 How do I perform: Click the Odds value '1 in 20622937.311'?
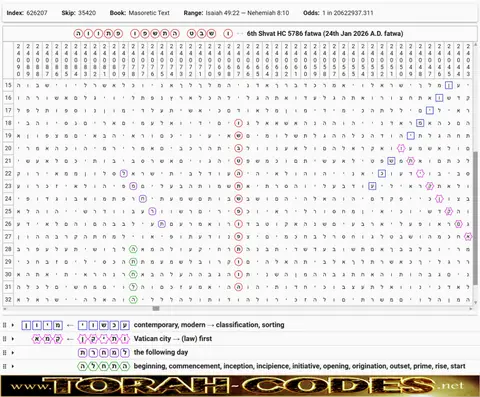348,13
